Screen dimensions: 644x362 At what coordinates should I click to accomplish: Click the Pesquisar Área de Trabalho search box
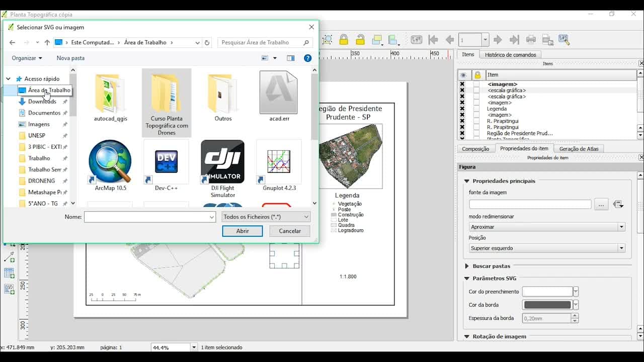tap(265, 43)
